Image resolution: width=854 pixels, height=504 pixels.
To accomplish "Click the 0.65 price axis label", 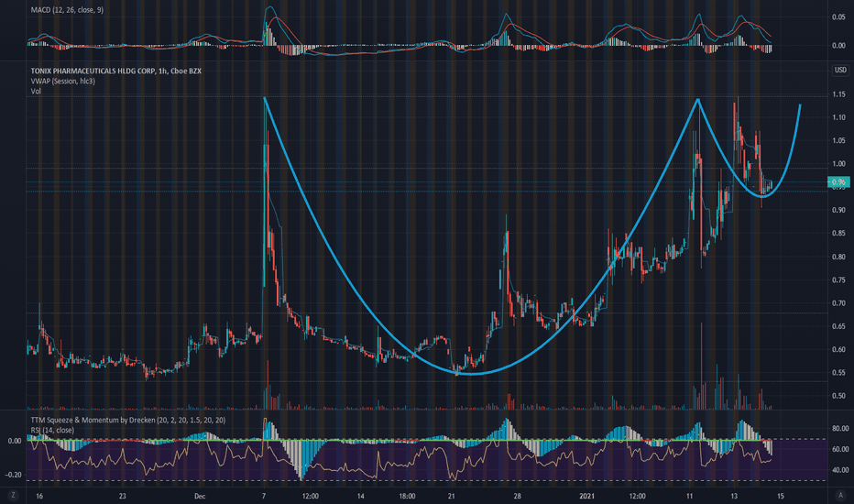I will (x=838, y=326).
